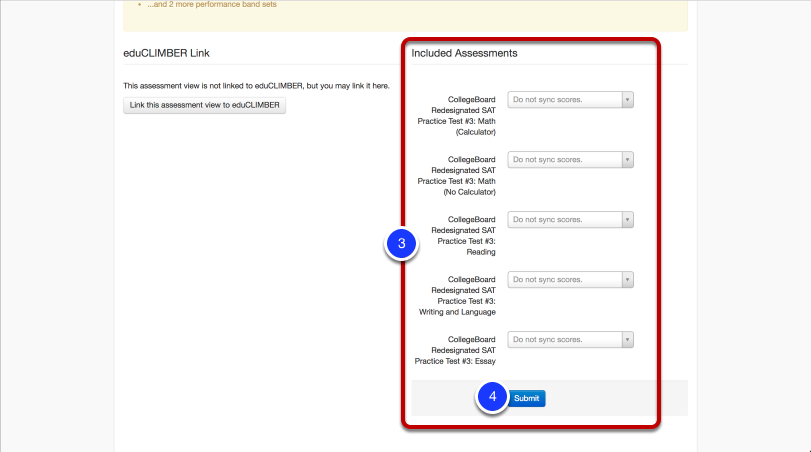Open sync dropdown for Writing and Language assessment

tap(570, 280)
